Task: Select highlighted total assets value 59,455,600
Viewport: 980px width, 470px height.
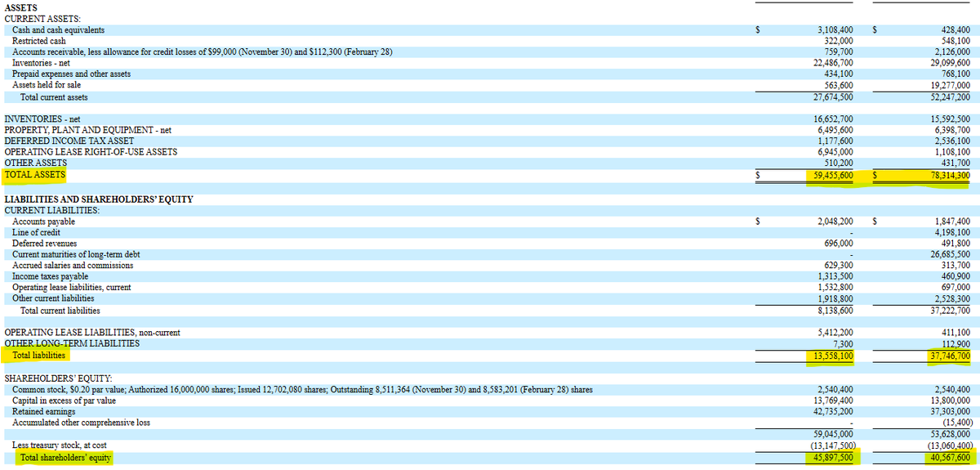Action: click(833, 175)
